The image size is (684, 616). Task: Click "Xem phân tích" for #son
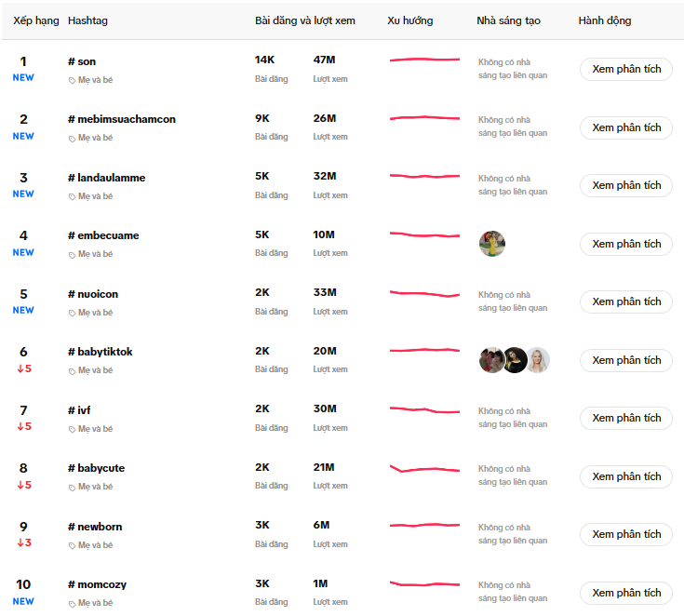pos(625,70)
